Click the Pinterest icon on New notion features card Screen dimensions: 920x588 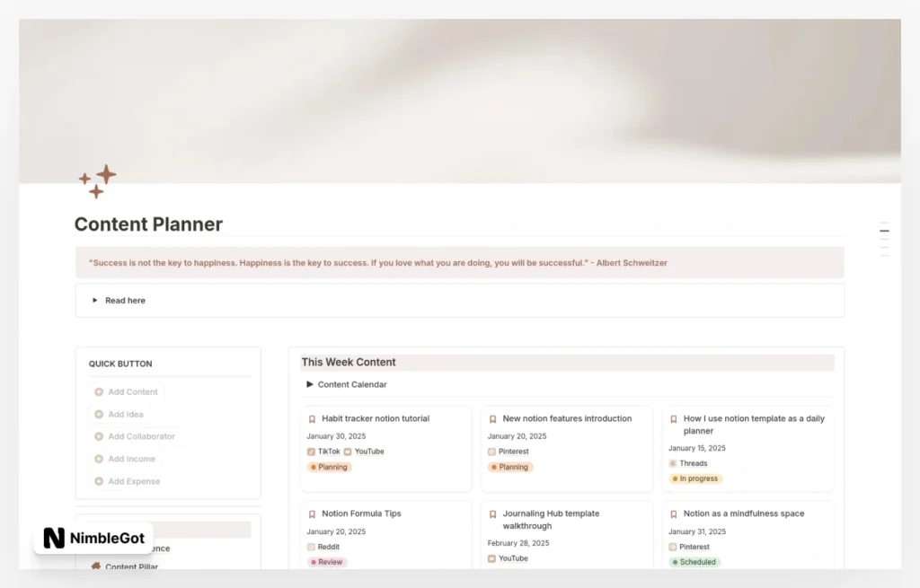491,452
